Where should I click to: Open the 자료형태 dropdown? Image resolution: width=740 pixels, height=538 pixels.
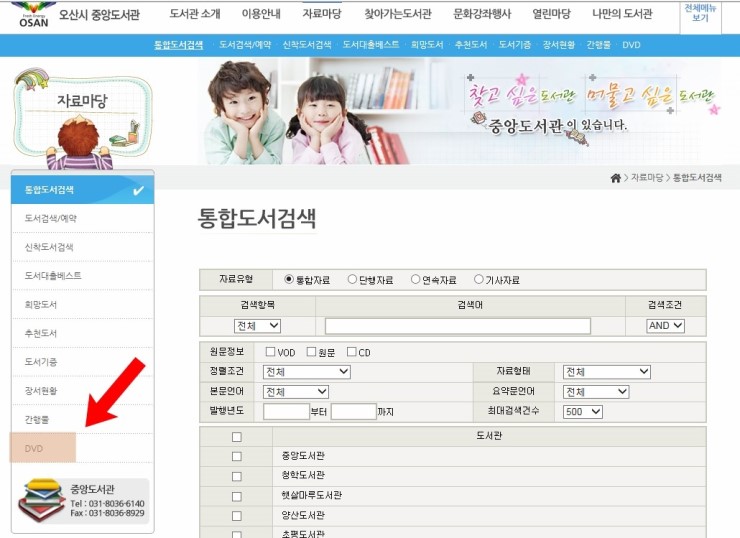pyautogui.click(x=606, y=372)
